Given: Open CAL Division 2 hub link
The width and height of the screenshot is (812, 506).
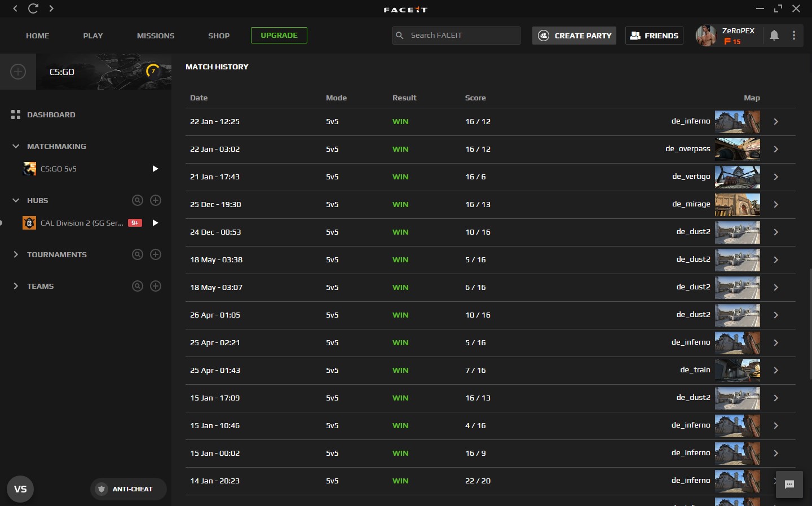Looking at the screenshot, I should click(x=82, y=223).
